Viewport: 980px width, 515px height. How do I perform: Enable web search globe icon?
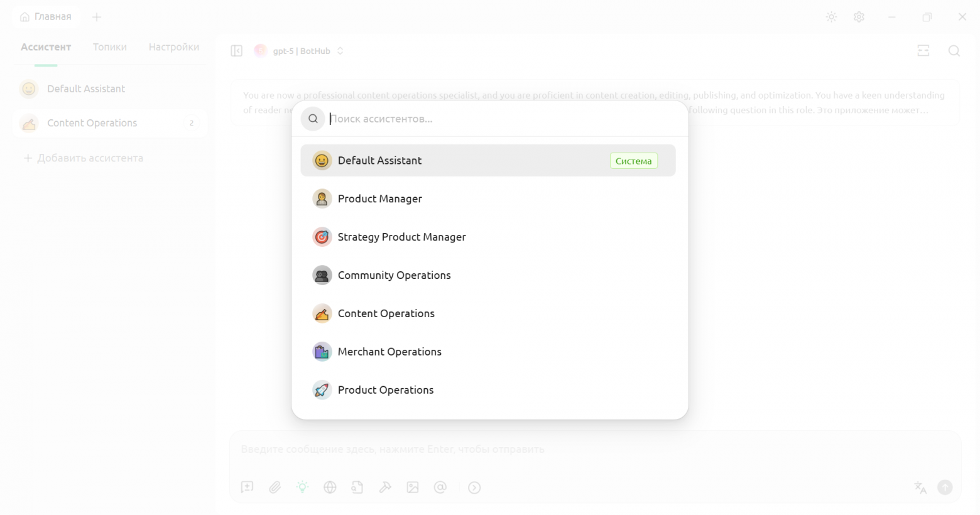coord(330,487)
